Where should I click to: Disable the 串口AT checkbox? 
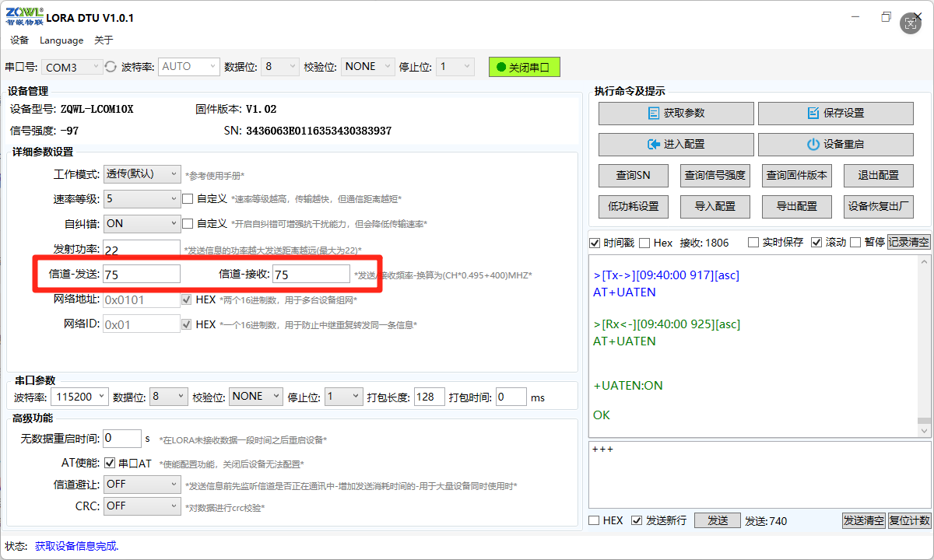click(110, 464)
